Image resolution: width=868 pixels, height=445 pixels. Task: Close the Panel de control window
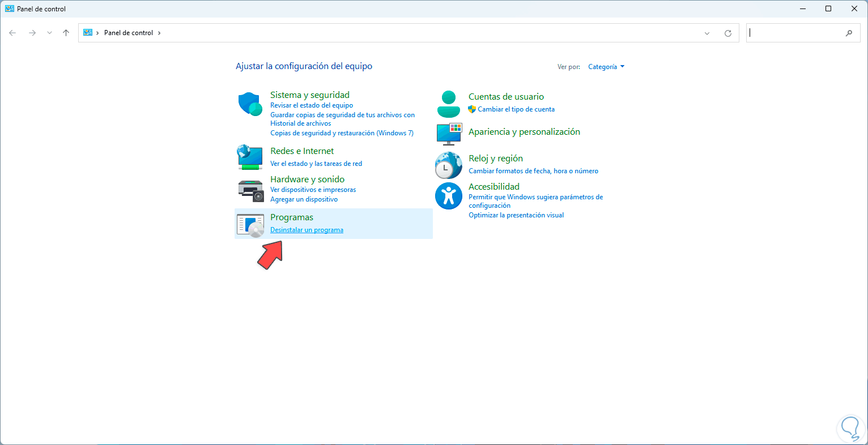(854, 8)
